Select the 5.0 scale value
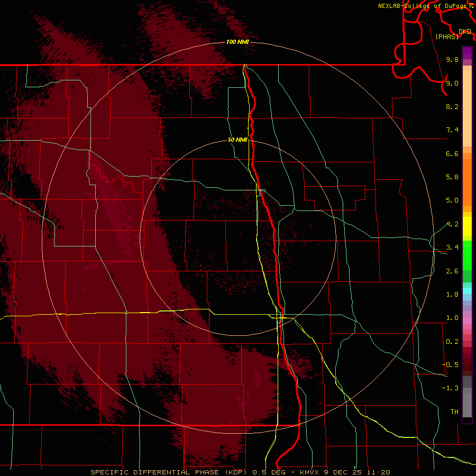476x476 pixels. (x=452, y=200)
